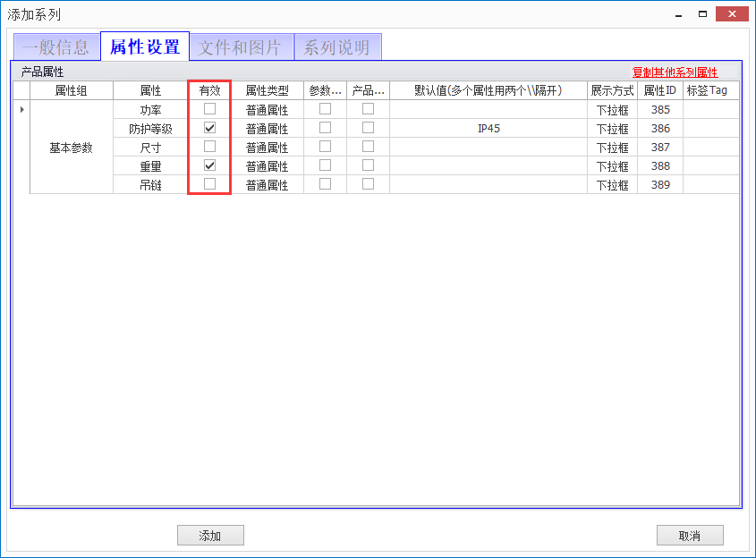Open 属性类型 cell for 吊链 row

(268, 184)
